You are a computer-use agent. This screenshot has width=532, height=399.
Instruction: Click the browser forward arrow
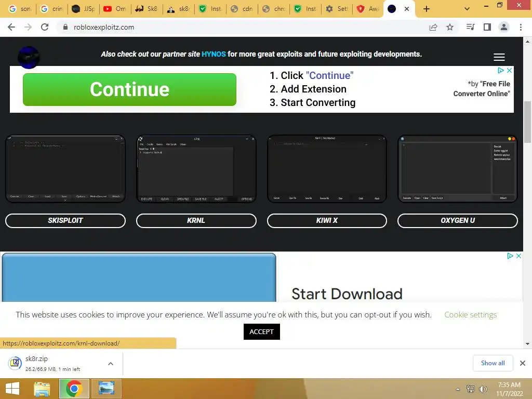[28, 27]
